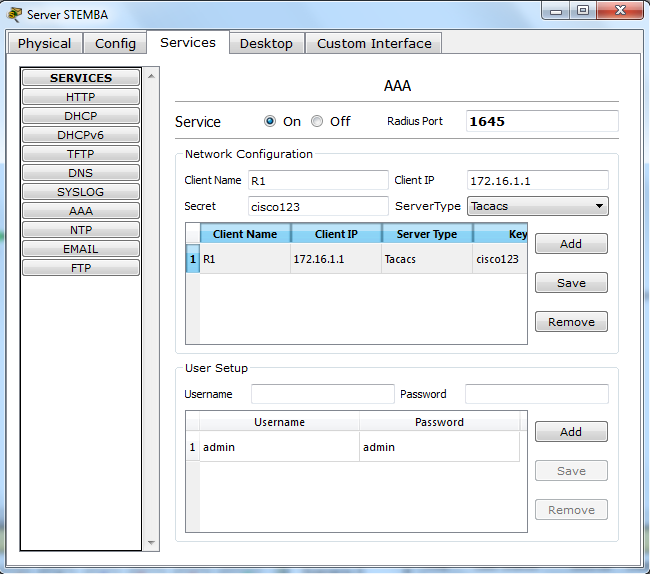
Task: Switch to Custom Interface tab
Action: [x=374, y=43]
